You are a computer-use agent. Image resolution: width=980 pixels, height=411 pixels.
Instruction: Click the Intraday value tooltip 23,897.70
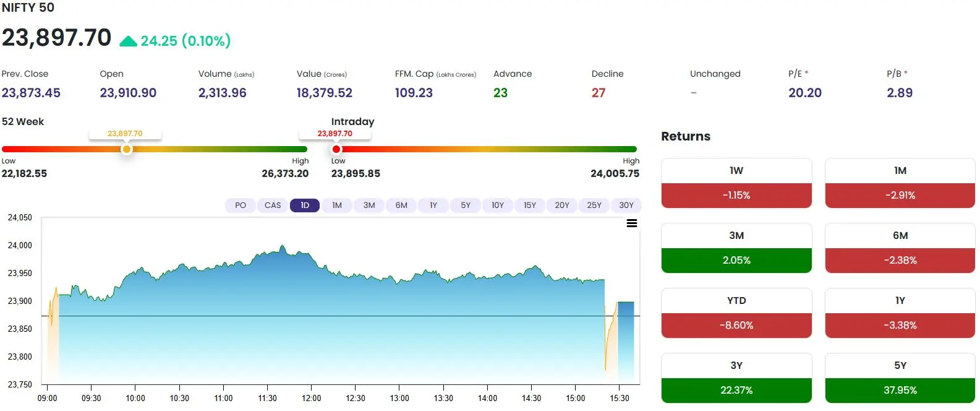coord(334,134)
